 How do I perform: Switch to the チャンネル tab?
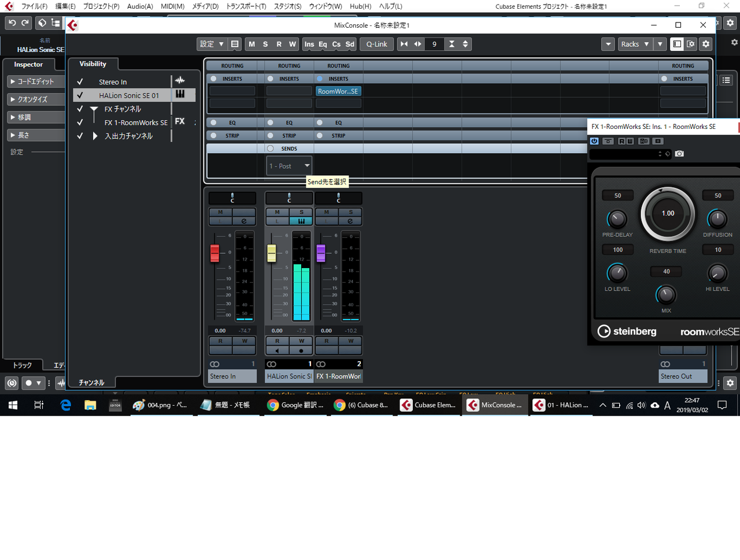click(x=91, y=383)
